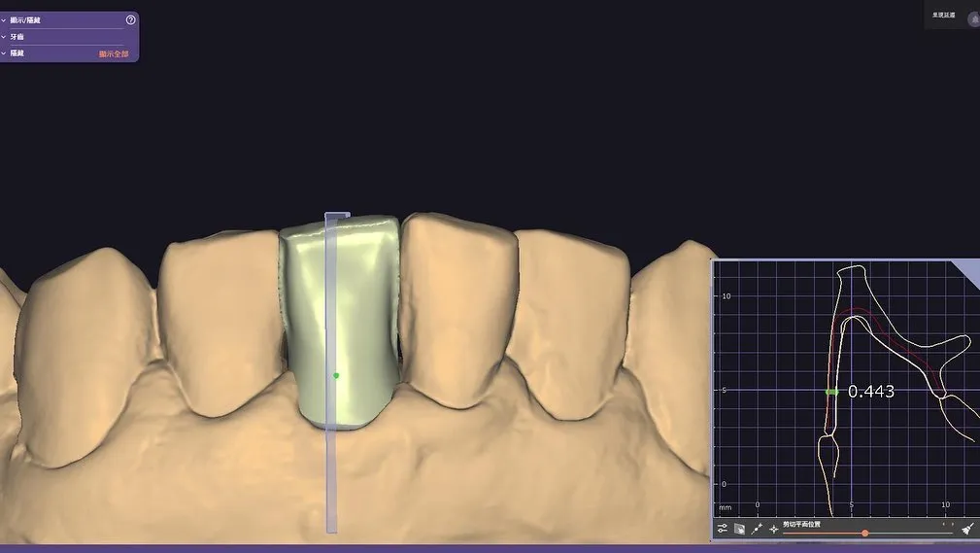Click the orange clipping plane slider handle
Screen dimensions: 980x553
click(864, 533)
